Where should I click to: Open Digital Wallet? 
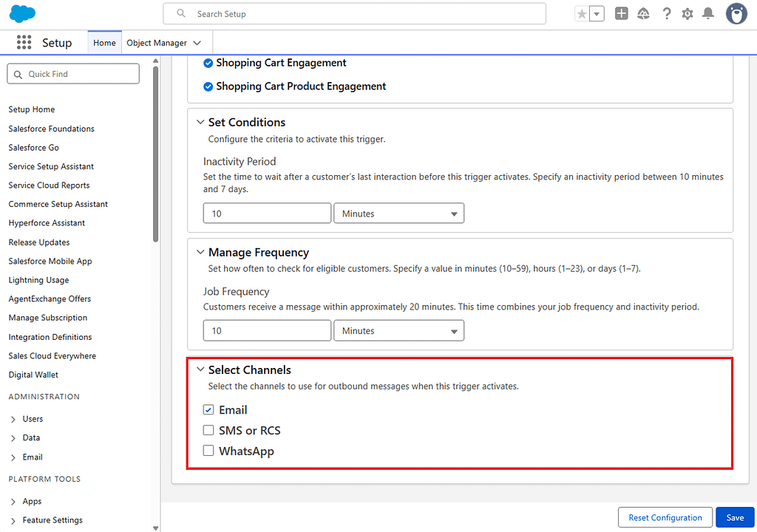[x=33, y=375]
